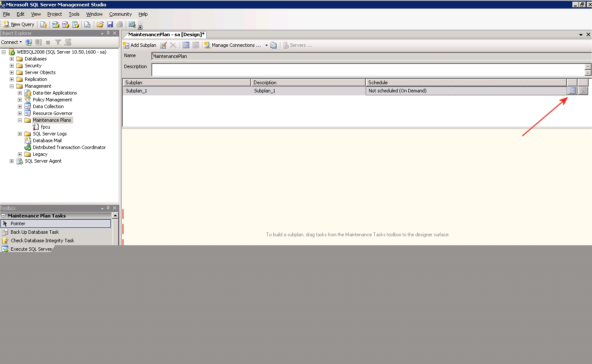Image resolution: width=592 pixels, height=364 pixels.
Task: Click Subplan_1 remove schedule icon in row
Action: 583,91
